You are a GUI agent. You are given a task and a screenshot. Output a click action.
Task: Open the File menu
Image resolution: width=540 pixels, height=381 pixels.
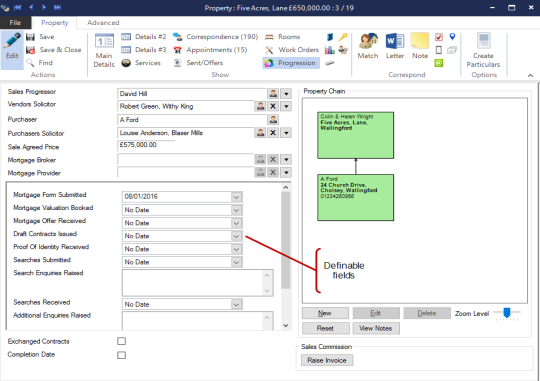click(x=15, y=23)
